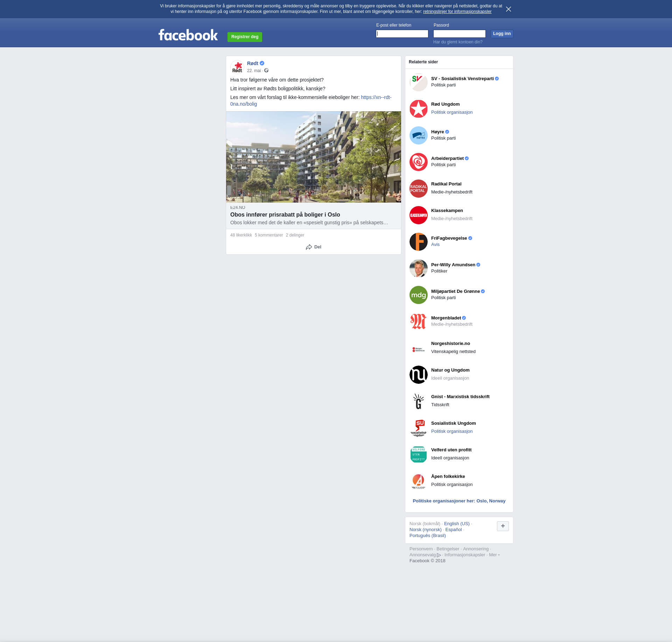
Task: Switch language to English (US)
Action: [457, 524]
